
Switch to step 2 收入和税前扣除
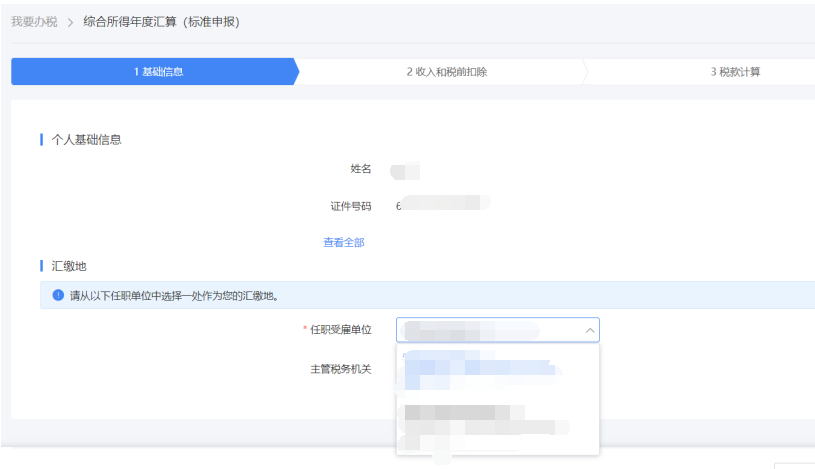tap(446, 72)
